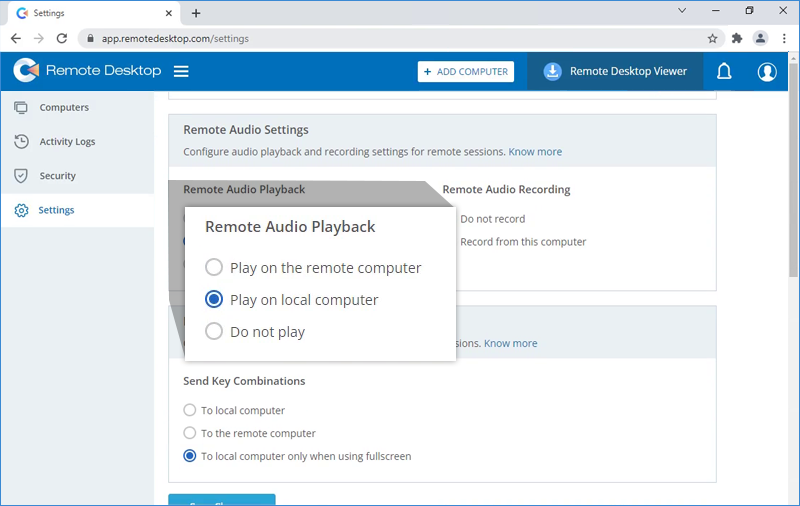Select To local computer radio button
This screenshot has height=506, width=800.
tap(190, 410)
